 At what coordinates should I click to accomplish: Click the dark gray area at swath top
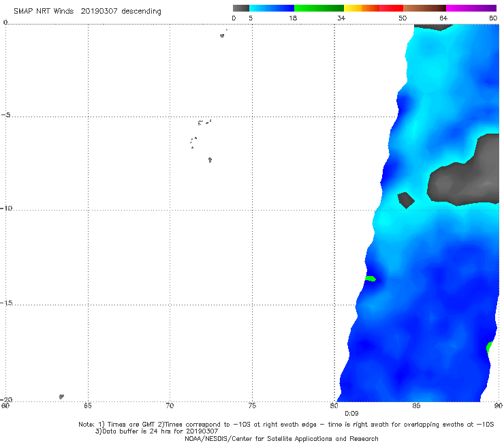pos(433,27)
